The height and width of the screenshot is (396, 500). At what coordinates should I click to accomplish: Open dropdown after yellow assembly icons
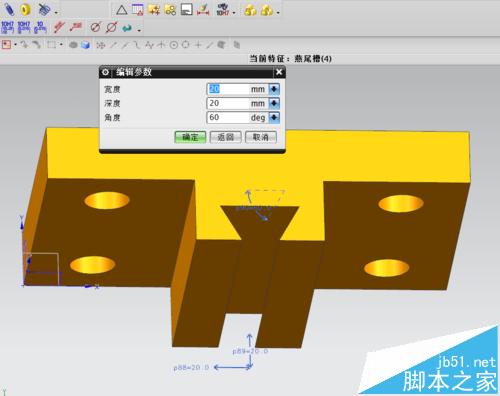(278, 13)
